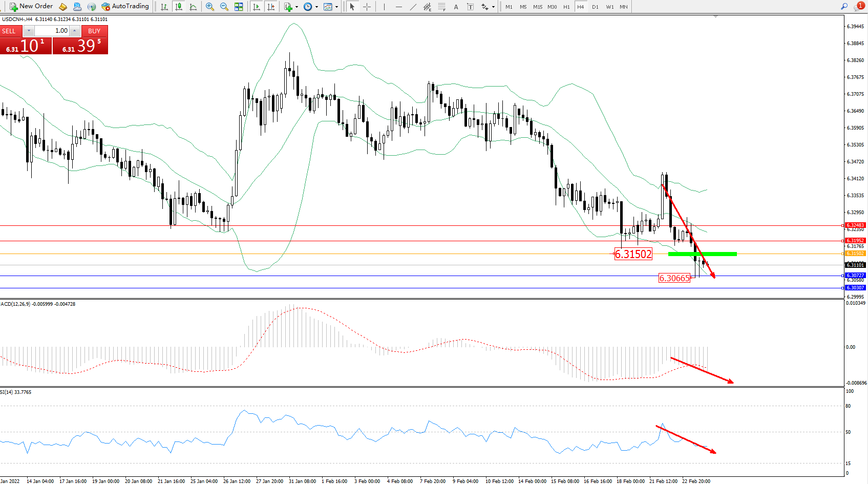Switch to the M15 timeframe
868x484 pixels.
click(x=537, y=7)
